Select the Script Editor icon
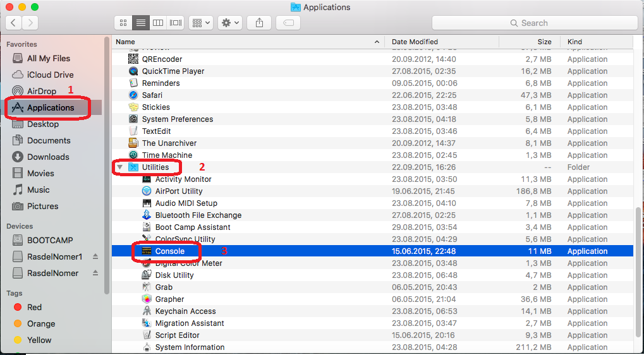This screenshot has width=644, height=355. coord(147,335)
